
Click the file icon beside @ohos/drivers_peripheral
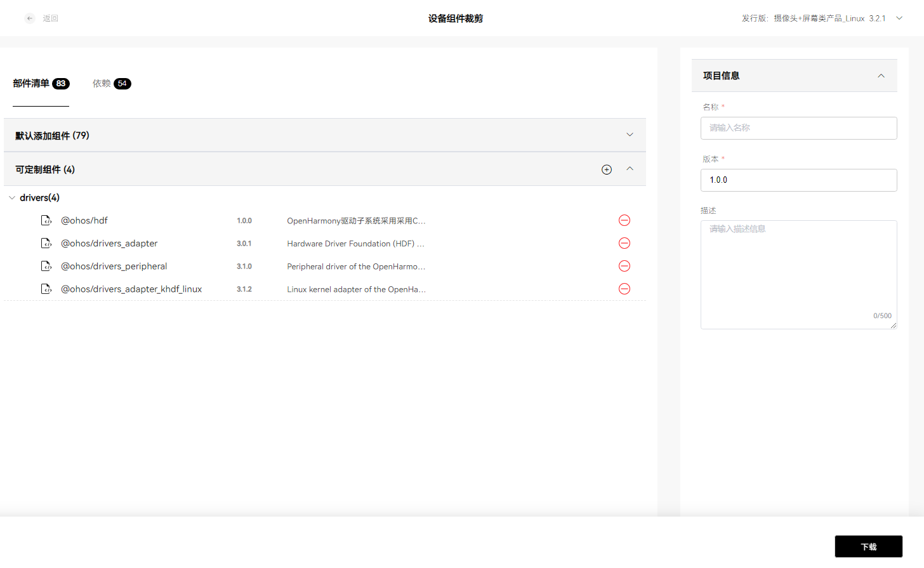[x=46, y=266]
